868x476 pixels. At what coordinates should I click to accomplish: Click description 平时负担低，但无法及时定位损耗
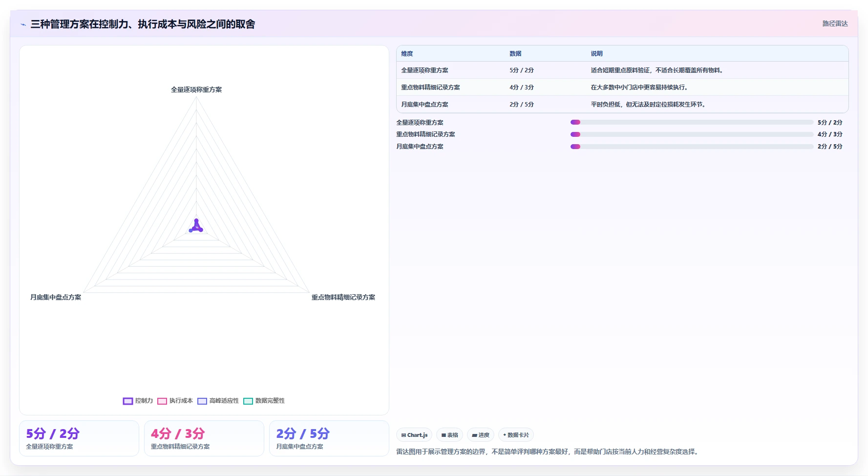(648, 105)
